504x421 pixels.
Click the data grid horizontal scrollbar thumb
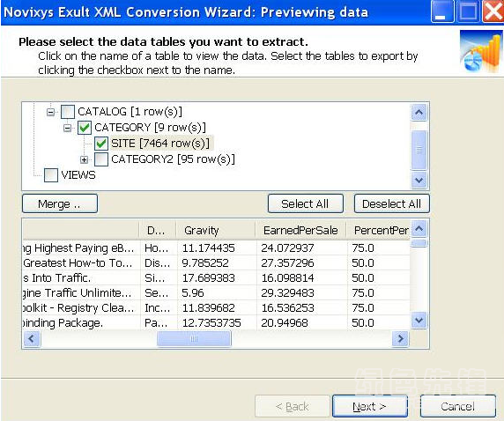[194, 338]
